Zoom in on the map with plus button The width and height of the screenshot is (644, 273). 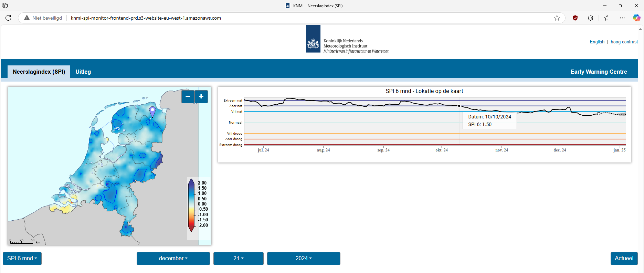pos(201,96)
